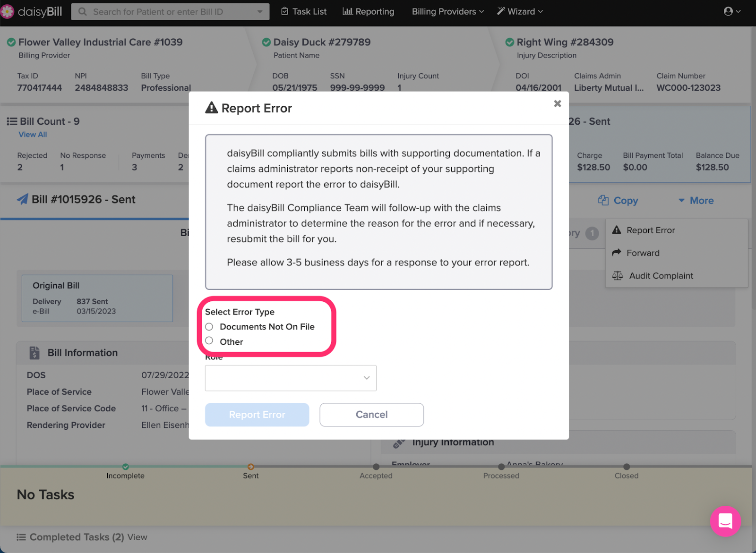The width and height of the screenshot is (756, 553).
Task: Click the Right Wing #284309 injury link
Action: pyautogui.click(x=565, y=43)
